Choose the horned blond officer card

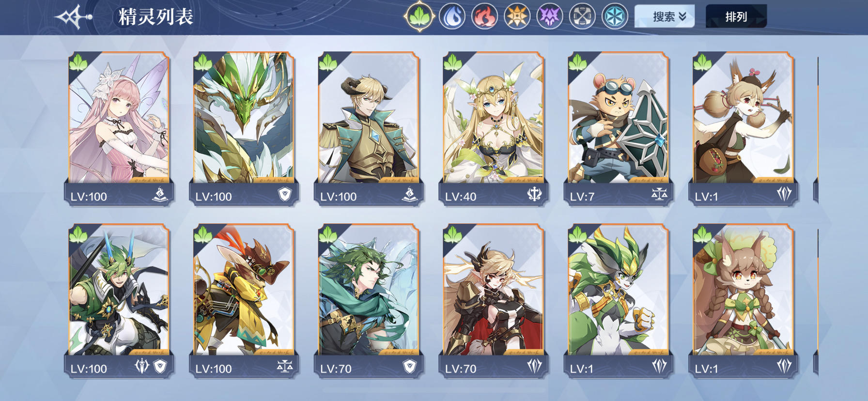pyautogui.click(x=369, y=128)
